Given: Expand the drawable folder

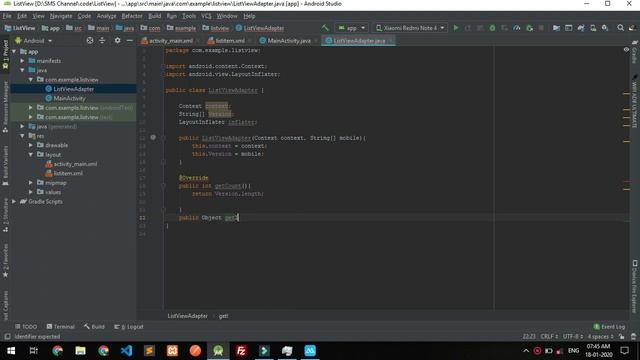Looking at the screenshot, I should (x=31, y=145).
